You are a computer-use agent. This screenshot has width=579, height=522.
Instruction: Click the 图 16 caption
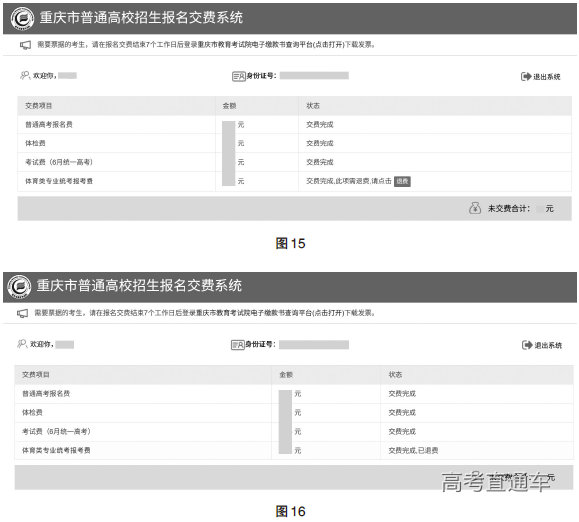290,511
